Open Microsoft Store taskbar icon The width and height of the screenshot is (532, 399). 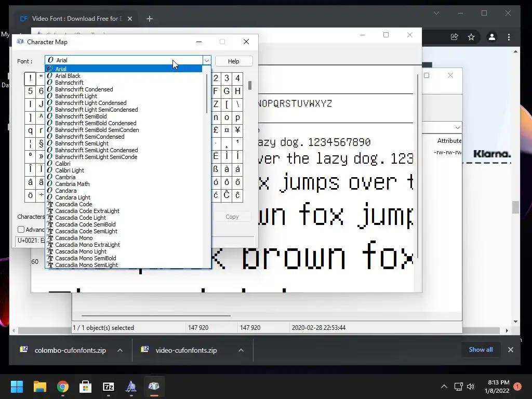pyautogui.click(x=86, y=387)
